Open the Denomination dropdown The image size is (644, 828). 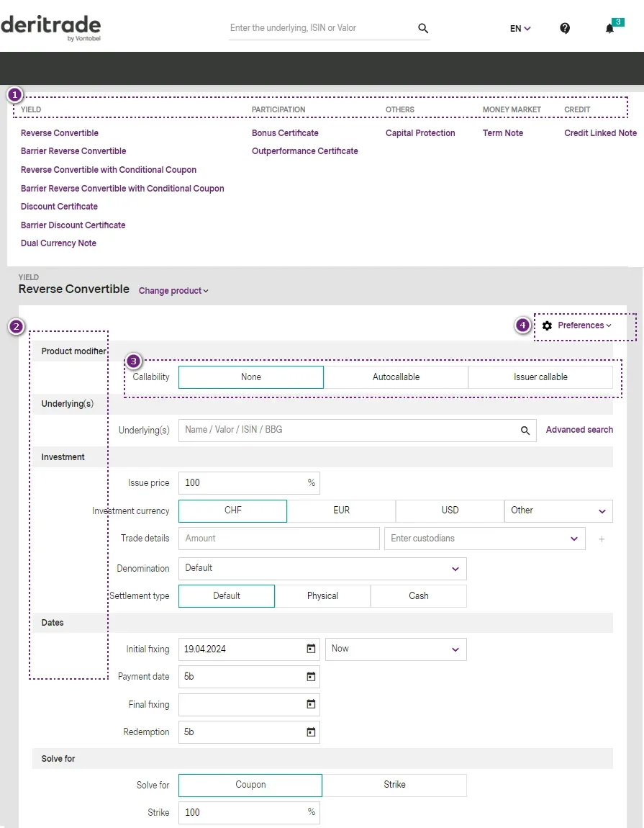coord(322,569)
